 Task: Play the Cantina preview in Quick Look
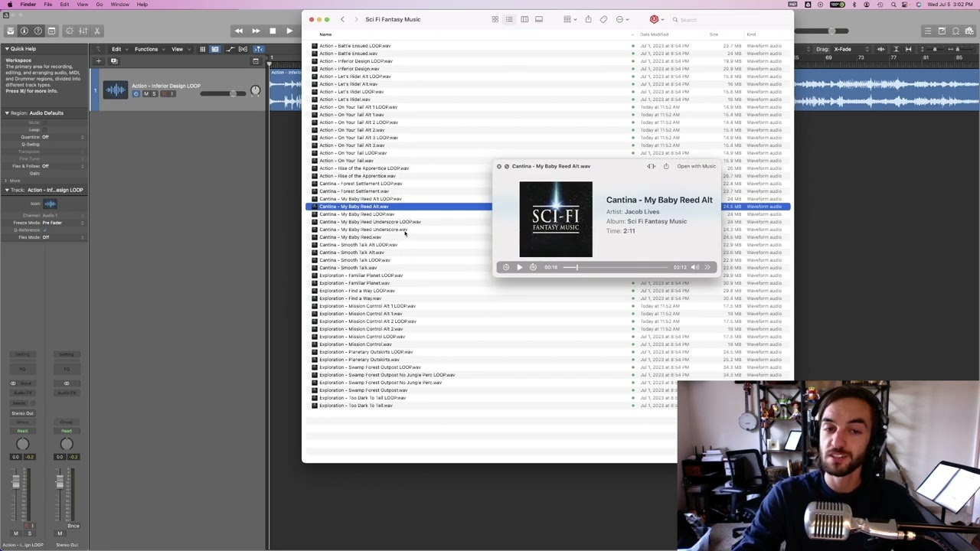pos(519,267)
